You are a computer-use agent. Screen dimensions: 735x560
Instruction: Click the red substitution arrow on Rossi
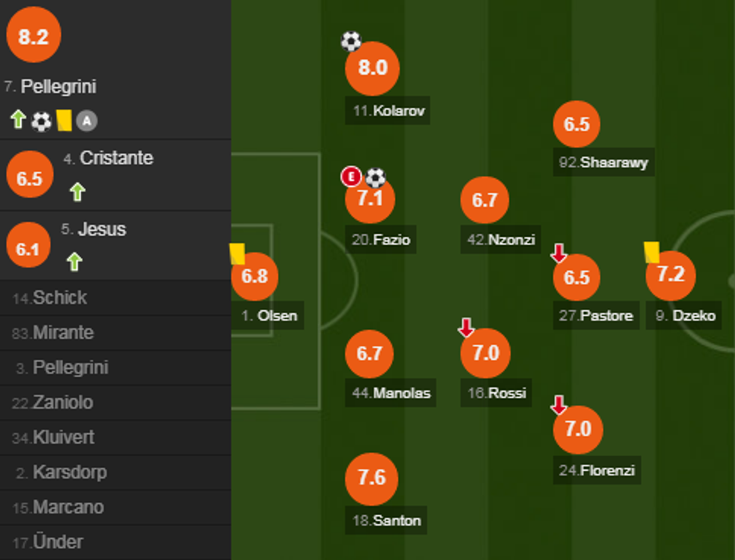[466, 328]
